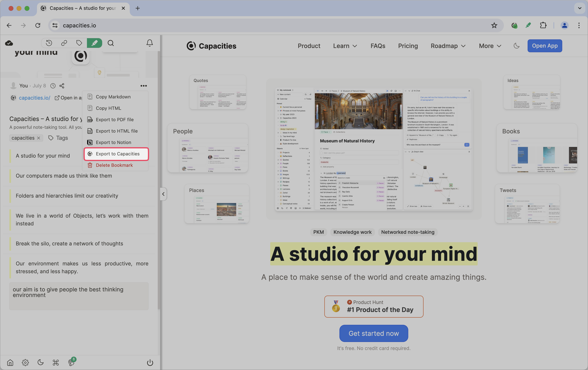This screenshot has width=588, height=370.
Task: Toggle sidebar night mode moon icon
Action: pos(41,362)
